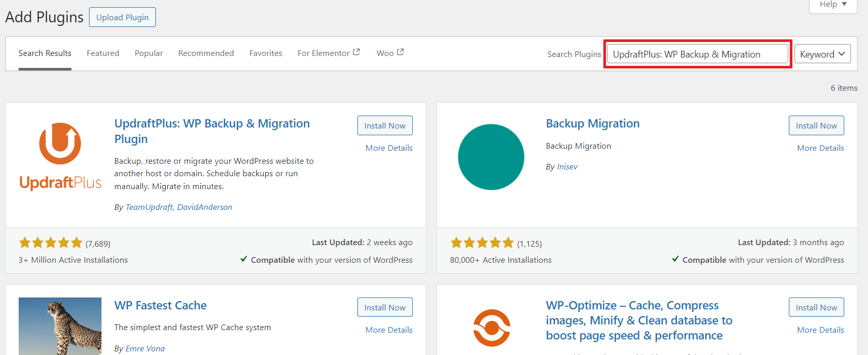Viewport: 868px width, 355px height.
Task: Open the Emre Vona author link
Action: click(x=145, y=348)
